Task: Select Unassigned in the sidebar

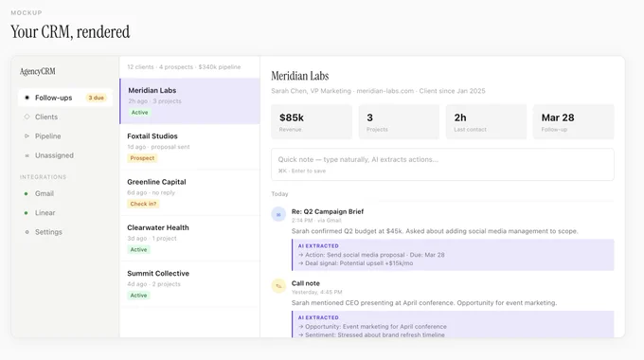Action: (65, 155)
